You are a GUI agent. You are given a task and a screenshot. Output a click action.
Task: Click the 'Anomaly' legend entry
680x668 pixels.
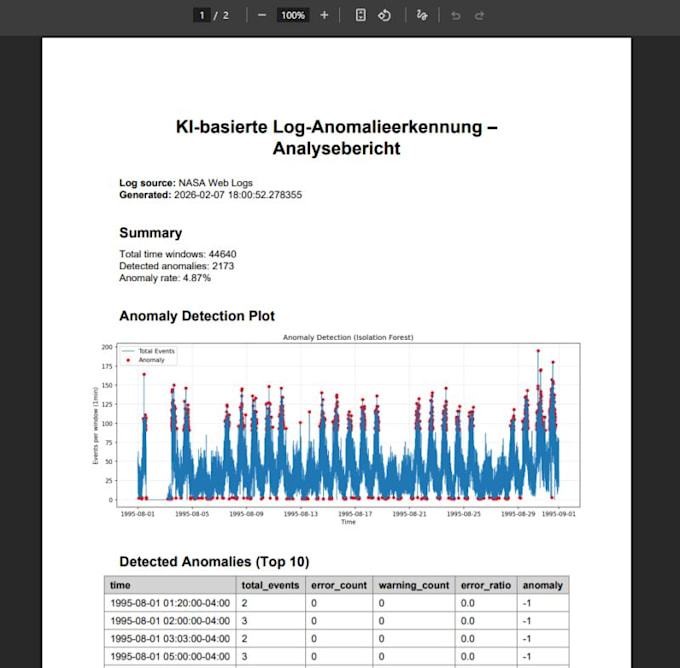tap(145, 360)
